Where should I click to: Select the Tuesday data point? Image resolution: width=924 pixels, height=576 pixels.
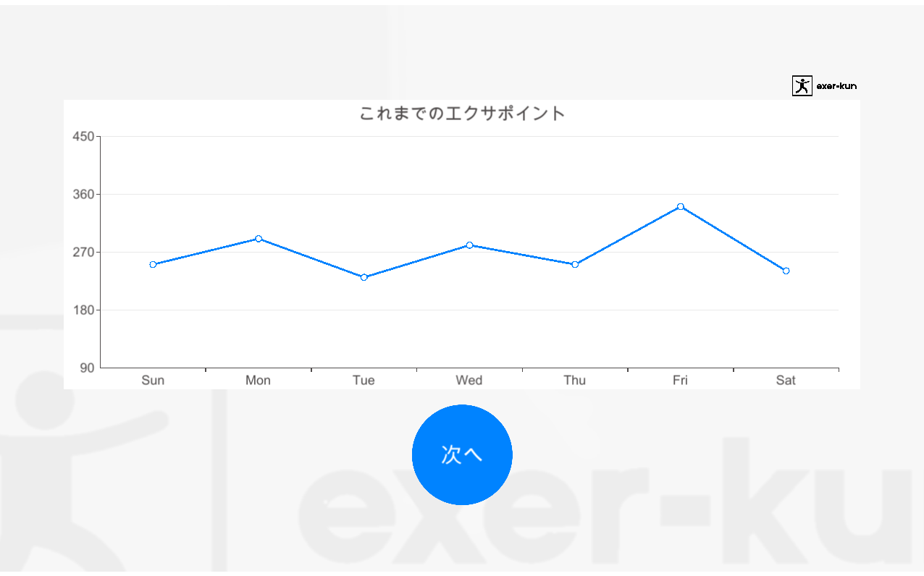[x=364, y=277]
